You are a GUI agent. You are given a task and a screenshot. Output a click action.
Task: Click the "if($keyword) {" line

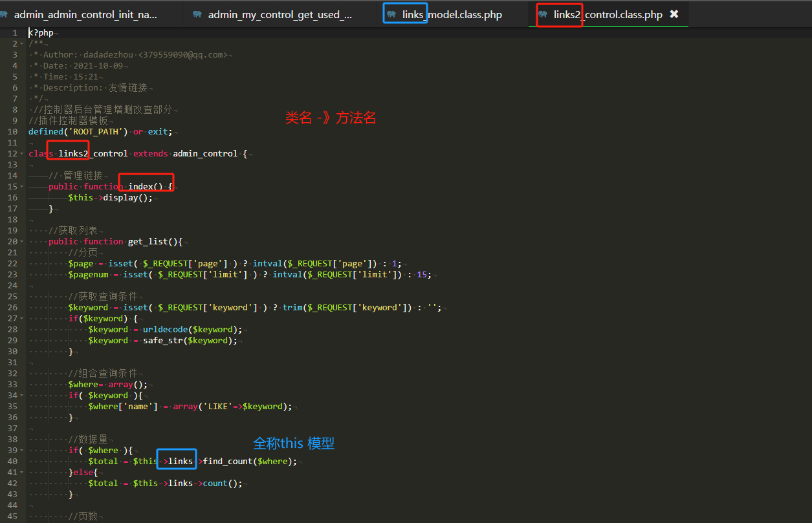click(102, 319)
